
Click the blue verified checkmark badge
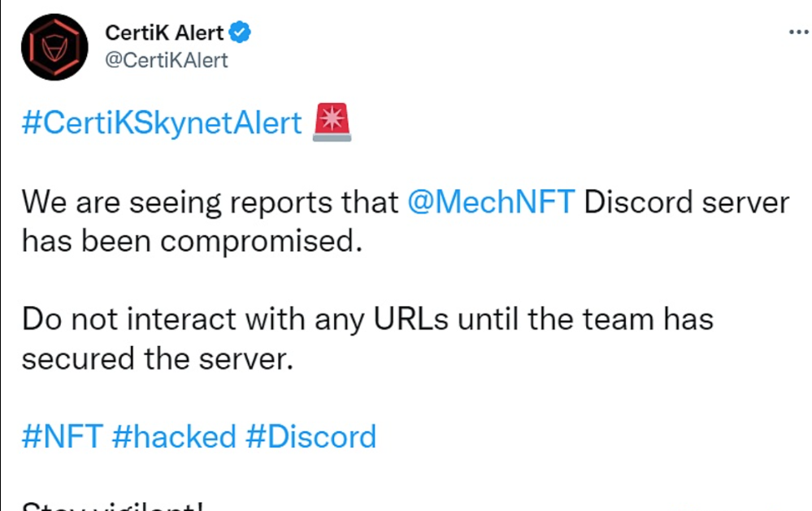tap(241, 33)
